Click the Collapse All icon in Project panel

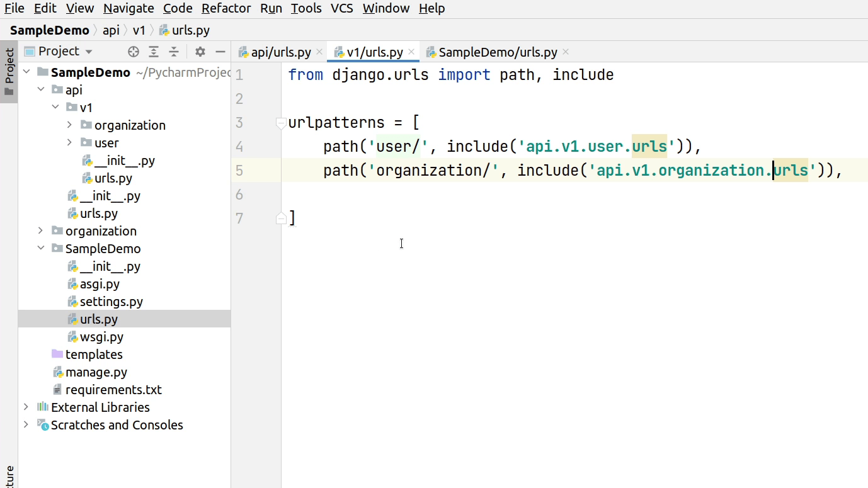coord(173,52)
